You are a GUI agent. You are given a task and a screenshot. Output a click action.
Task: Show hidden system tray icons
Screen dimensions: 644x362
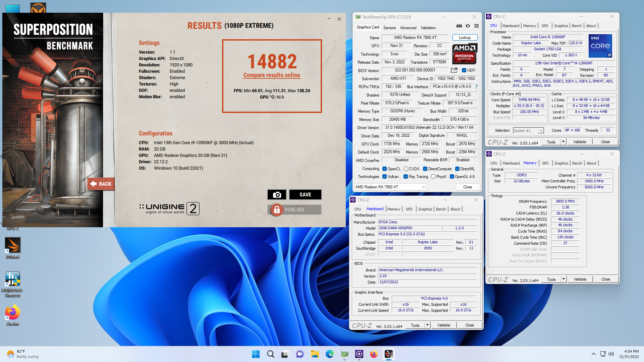(x=593, y=354)
